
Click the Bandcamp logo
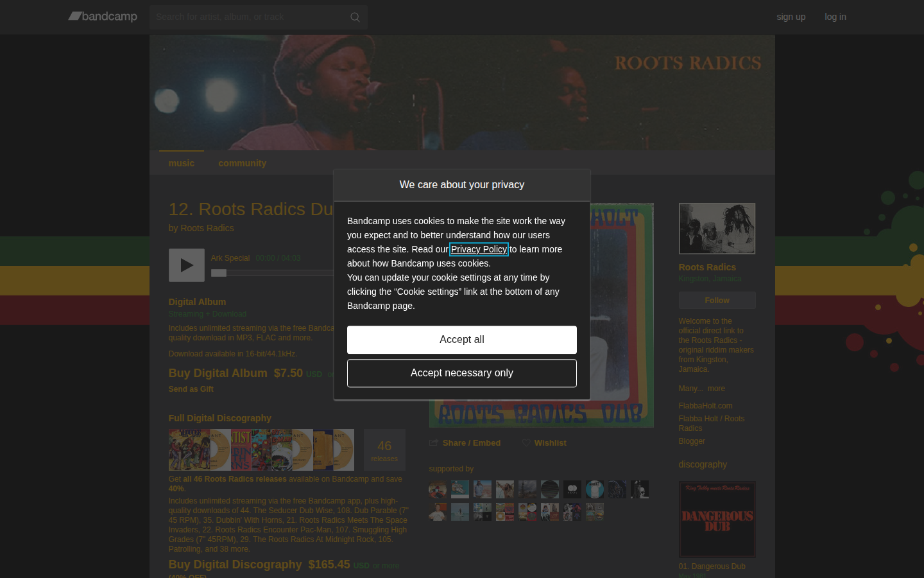(x=103, y=17)
